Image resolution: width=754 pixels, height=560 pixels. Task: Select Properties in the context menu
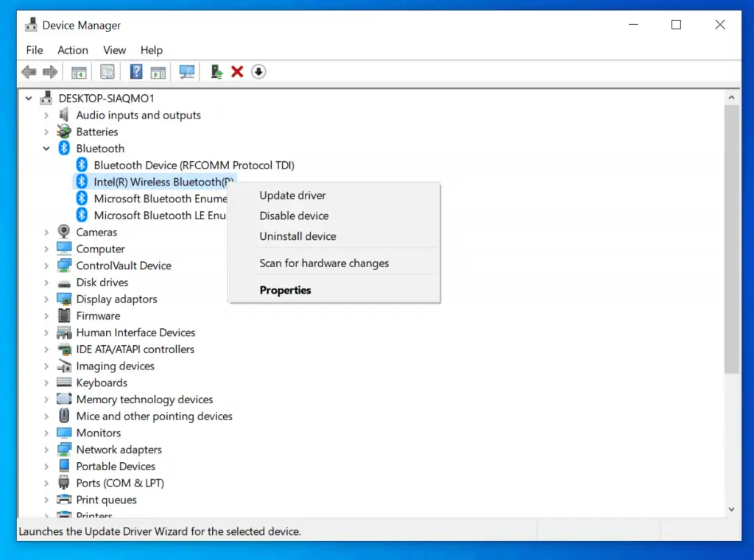[285, 290]
